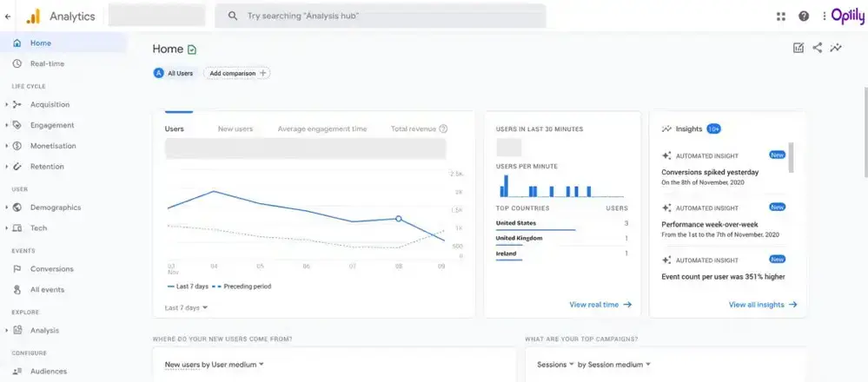Click the Demographics globe icon

pyautogui.click(x=17, y=207)
